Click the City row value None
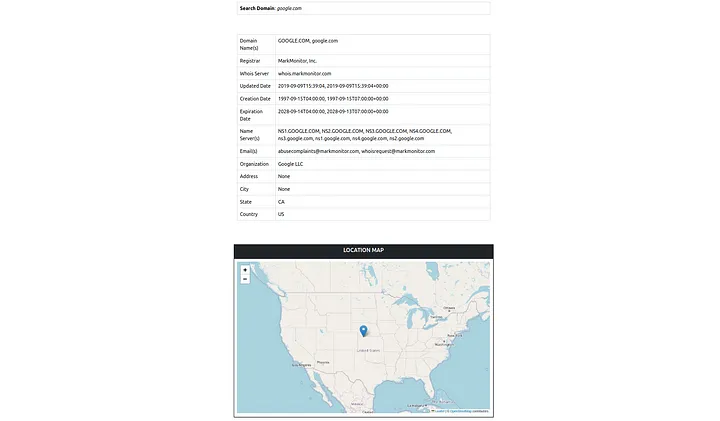This screenshot has height=421, width=720. click(284, 189)
